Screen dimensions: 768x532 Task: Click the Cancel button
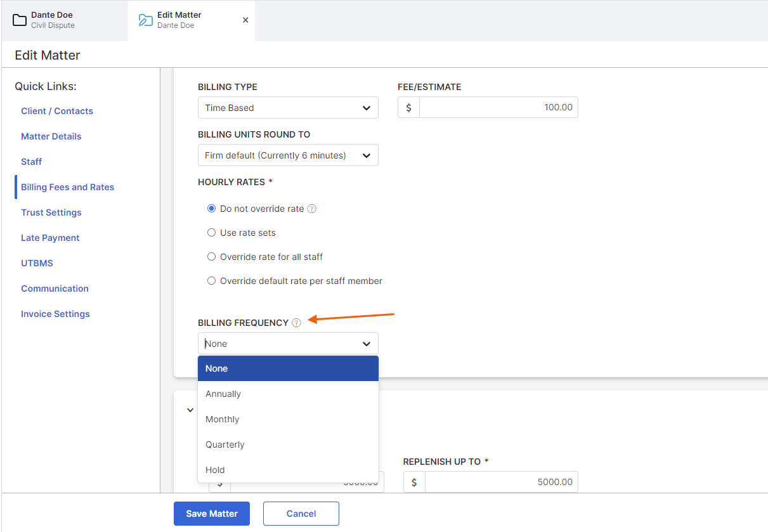(301, 514)
